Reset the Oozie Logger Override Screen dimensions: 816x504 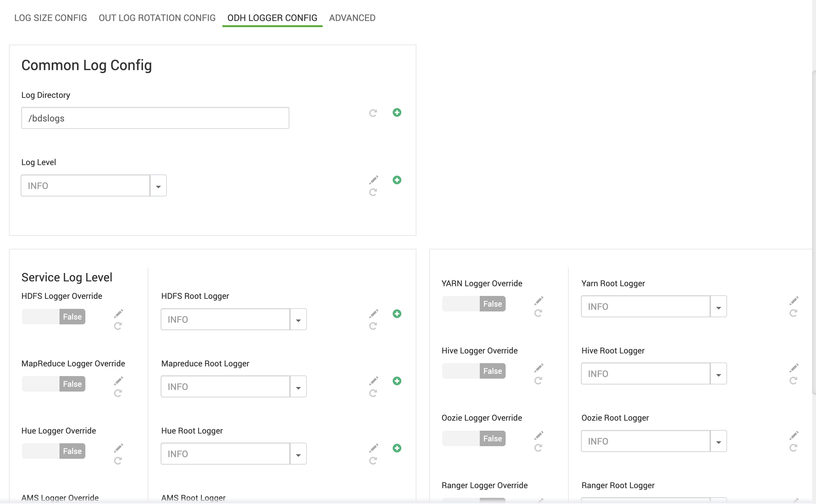[x=539, y=448]
